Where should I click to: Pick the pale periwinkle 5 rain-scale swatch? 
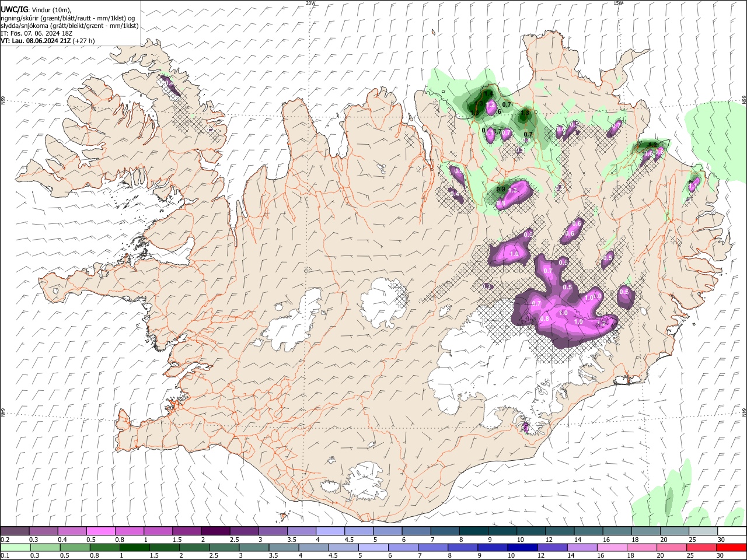tap(373, 547)
